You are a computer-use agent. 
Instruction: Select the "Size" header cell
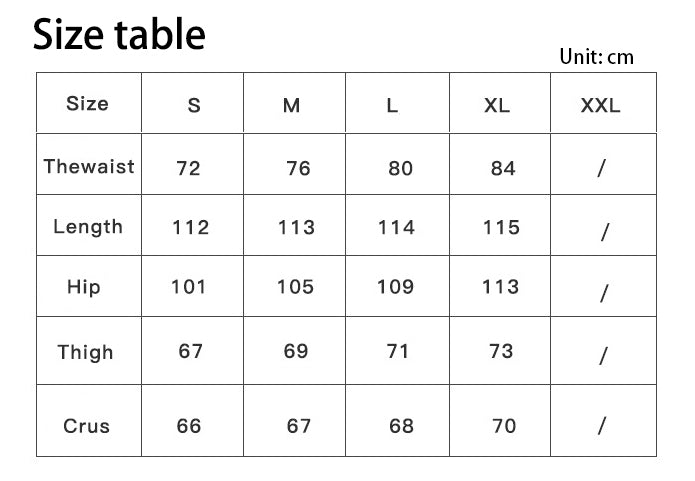click(x=87, y=103)
